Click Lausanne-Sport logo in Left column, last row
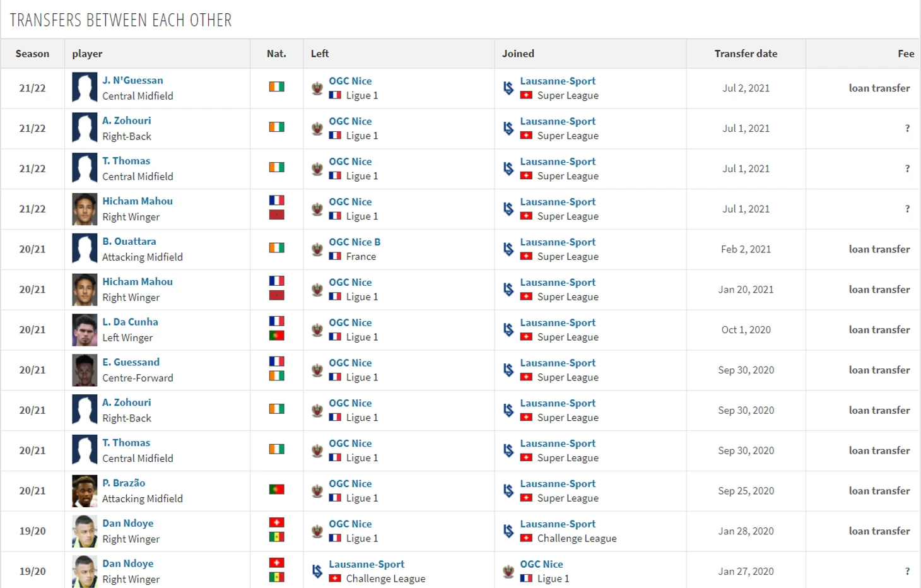Viewport: 921px width, 588px height. tap(317, 572)
